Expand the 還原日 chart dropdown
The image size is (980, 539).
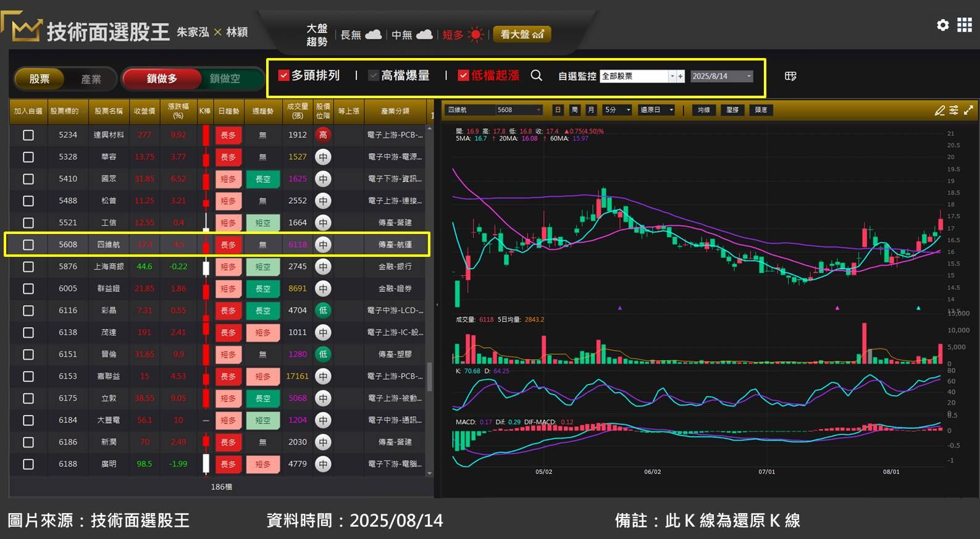point(671,110)
